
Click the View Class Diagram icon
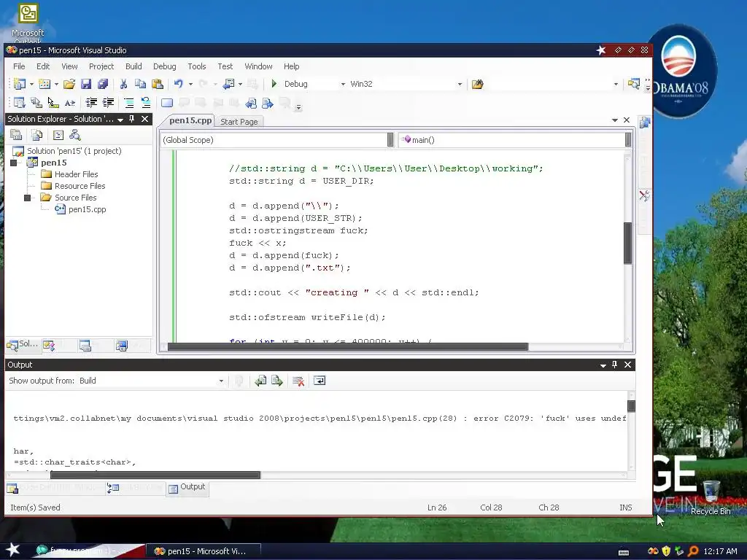[75, 135]
